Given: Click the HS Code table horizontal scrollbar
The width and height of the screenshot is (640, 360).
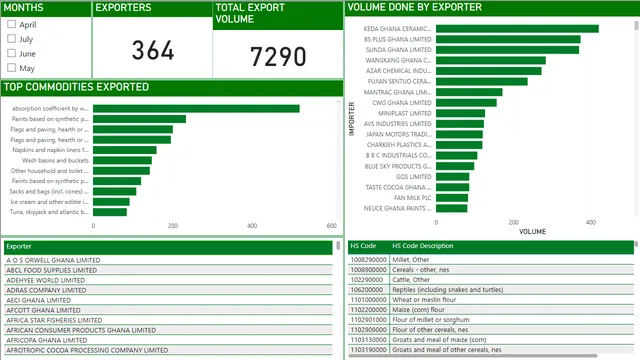Looking at the screenshot, I should (x=473, y=356).
